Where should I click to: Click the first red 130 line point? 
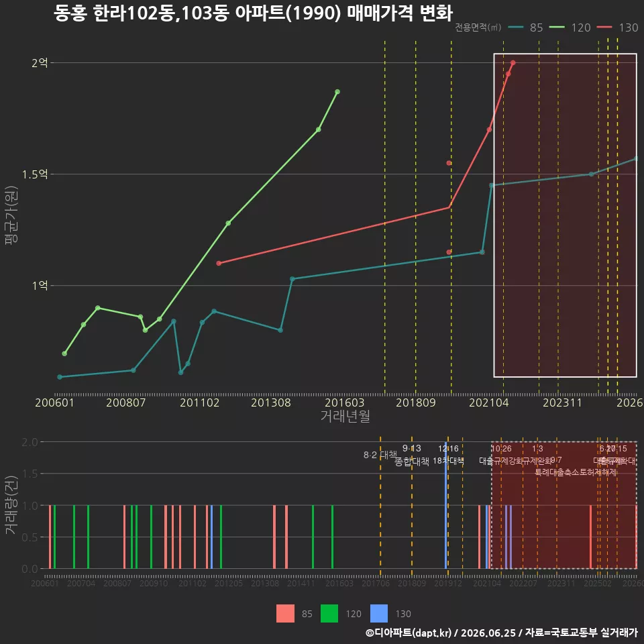[x=219, y=263]
